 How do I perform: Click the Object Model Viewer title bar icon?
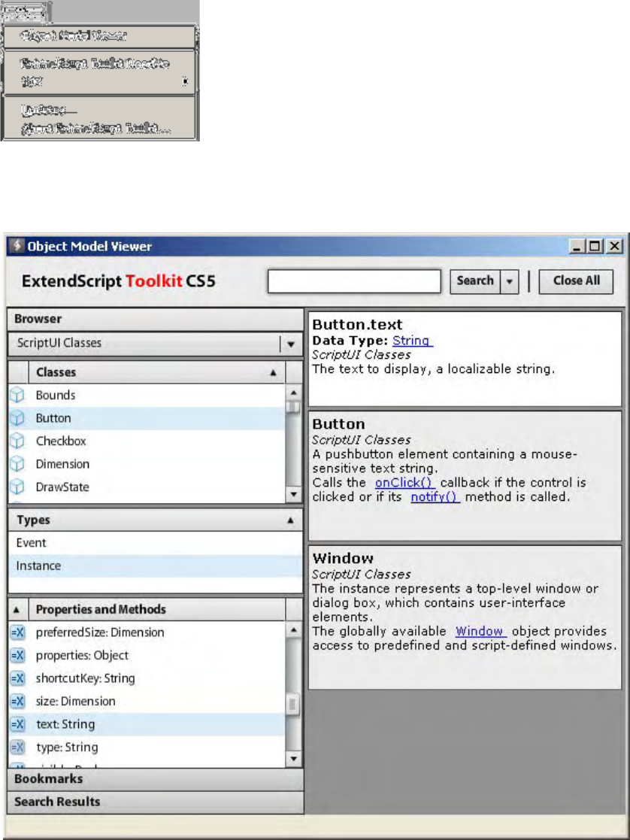[x=17, y=246]
